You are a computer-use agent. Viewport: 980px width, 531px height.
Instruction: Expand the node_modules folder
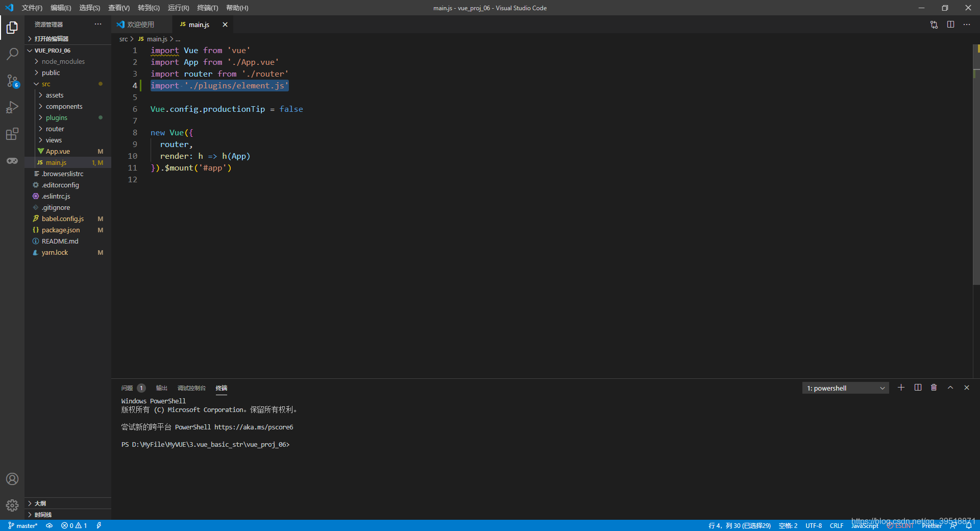pyautogui.click(x=68, y=61)
